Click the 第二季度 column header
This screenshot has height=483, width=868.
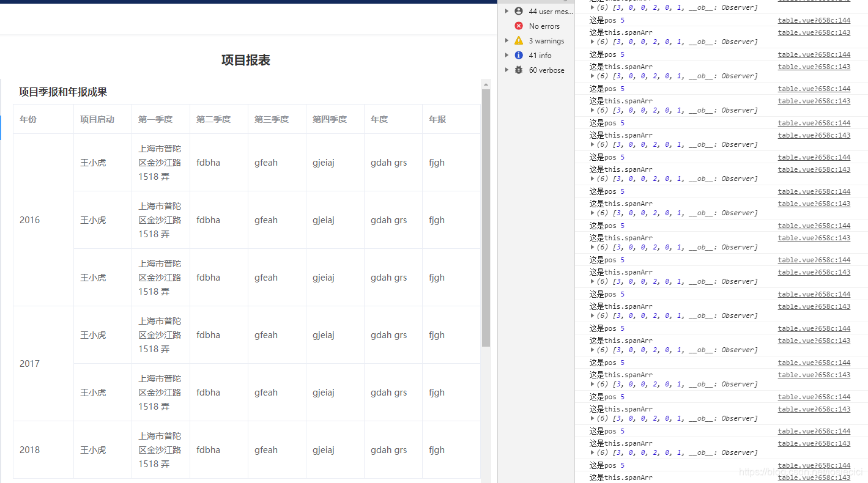tap(219, 119)
